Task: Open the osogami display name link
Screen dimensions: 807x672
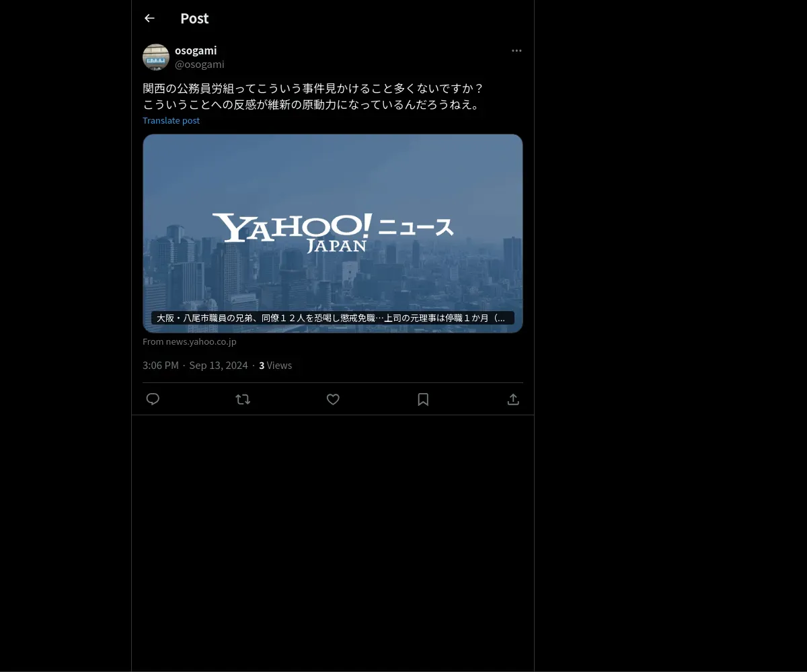Action: click(196, 50)
